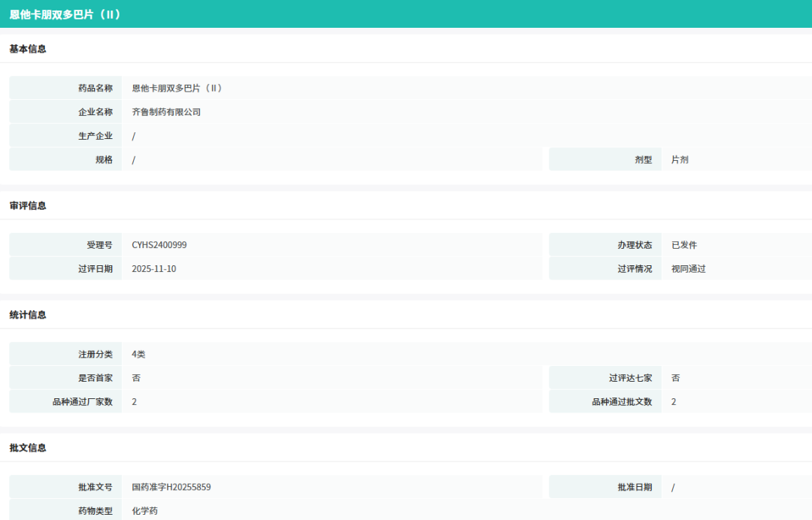The width and height of the screenshot is (812, 520).
Task: Click the 品种通过批文数 label cell
Action: click(604, 402)
